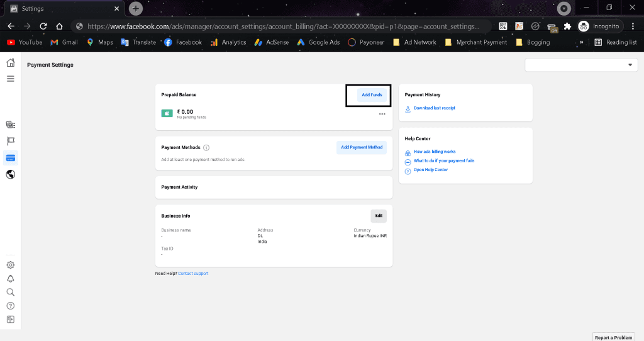Open the globe icon in the sidebar

[x=11, y=175]
